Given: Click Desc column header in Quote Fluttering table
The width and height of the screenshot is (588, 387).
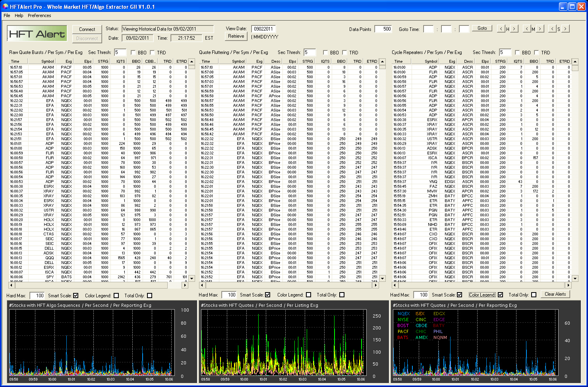Looking at the screenshot, I should pos(273,61).
